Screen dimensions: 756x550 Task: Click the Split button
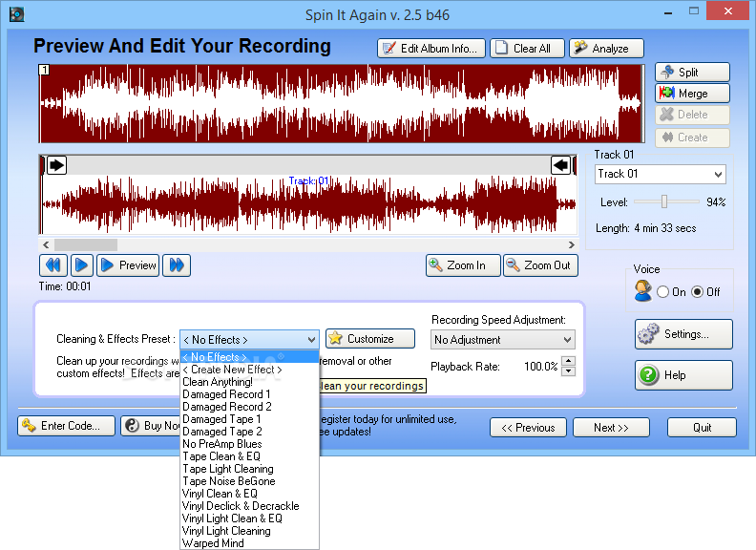[x=692, y=73]
